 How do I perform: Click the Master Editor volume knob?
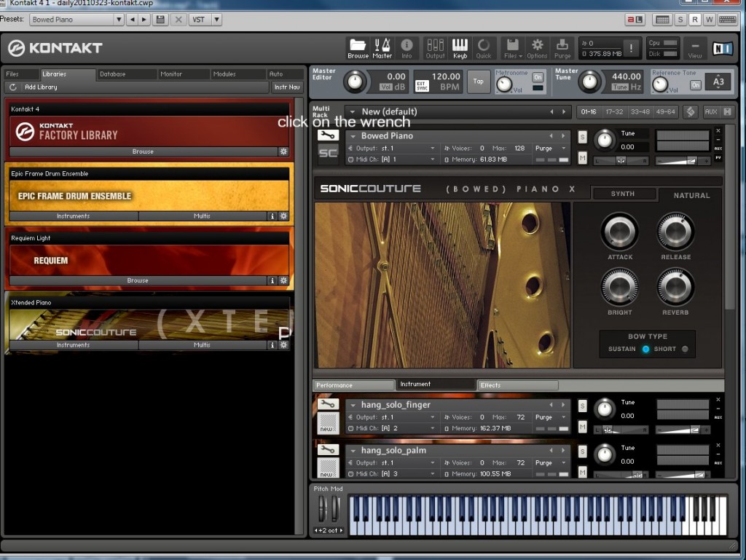(x=354, y=82)
